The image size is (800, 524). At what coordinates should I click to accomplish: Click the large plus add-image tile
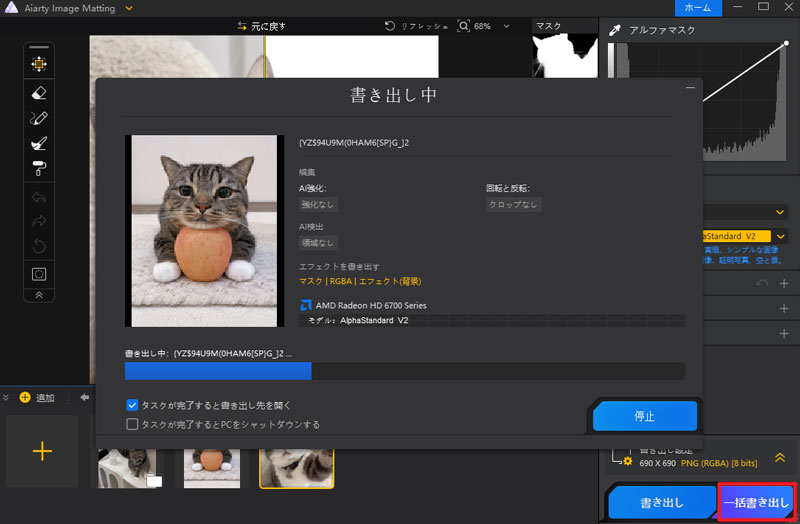point(42,451)
